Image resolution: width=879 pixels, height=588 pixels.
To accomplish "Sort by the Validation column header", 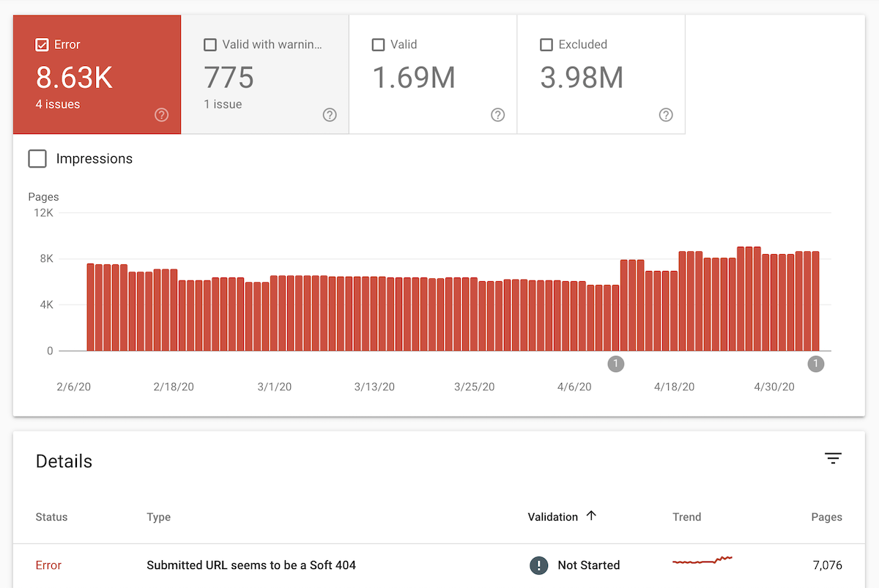I will tap(553, 517).
